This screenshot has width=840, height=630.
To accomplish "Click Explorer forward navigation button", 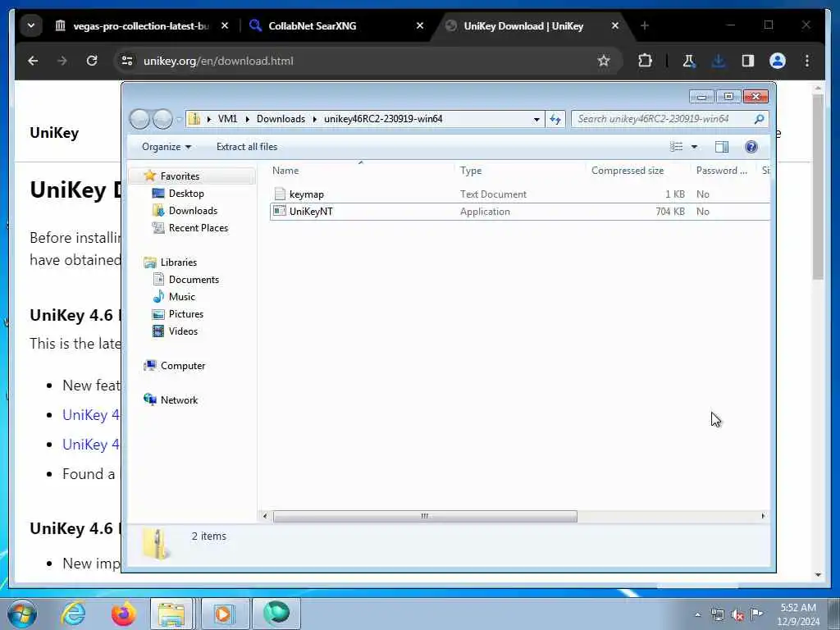I will [162, 119].
